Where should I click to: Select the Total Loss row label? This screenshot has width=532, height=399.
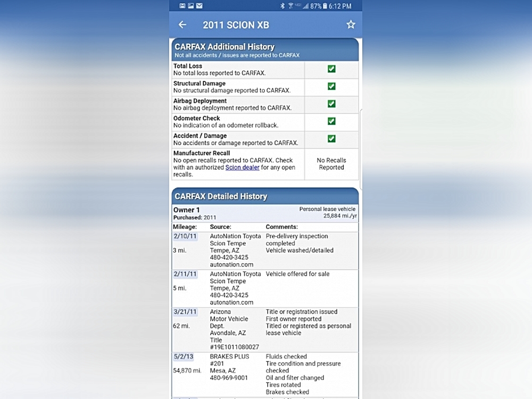point(188,66)
